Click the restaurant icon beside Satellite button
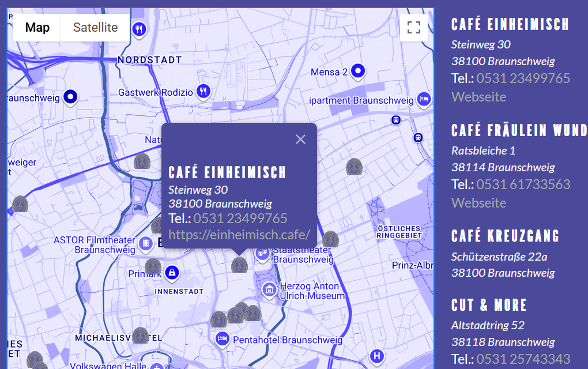The width and height of the screenshot is (588, 369). pos(139,28)
